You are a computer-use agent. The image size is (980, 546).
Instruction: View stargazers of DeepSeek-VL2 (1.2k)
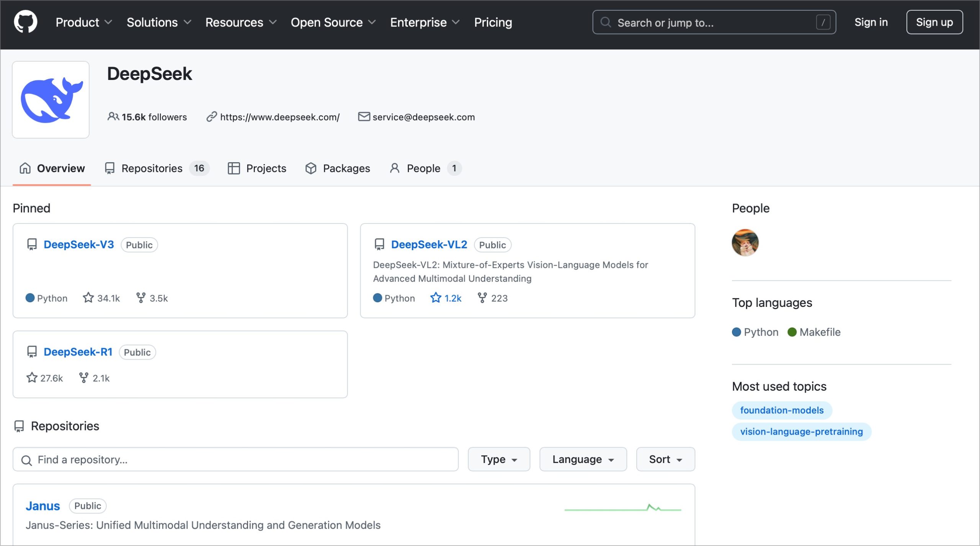446,298
